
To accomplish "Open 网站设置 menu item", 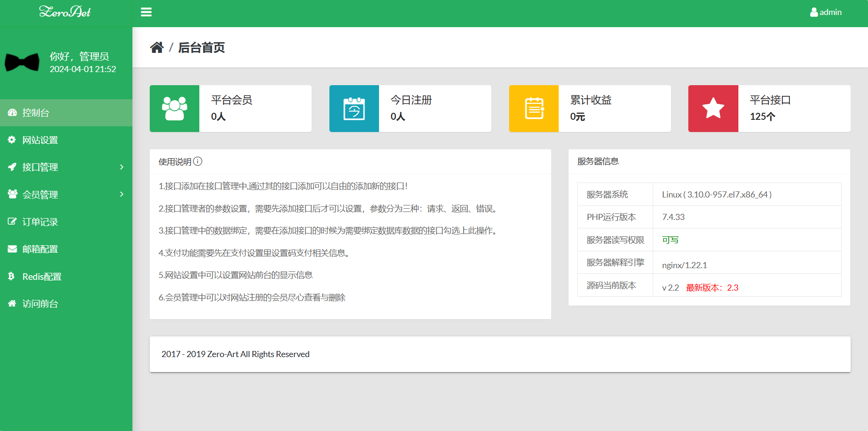I will point(66,140).
